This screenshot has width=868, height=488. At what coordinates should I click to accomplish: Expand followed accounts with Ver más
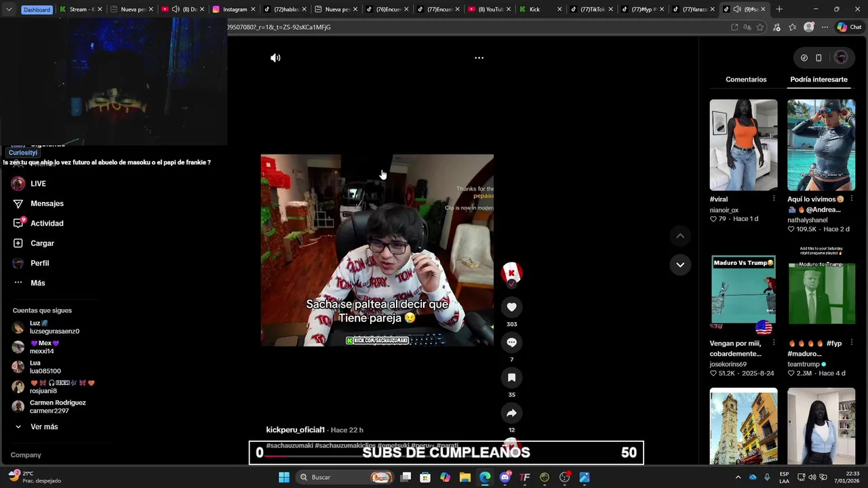pos(44,427)
